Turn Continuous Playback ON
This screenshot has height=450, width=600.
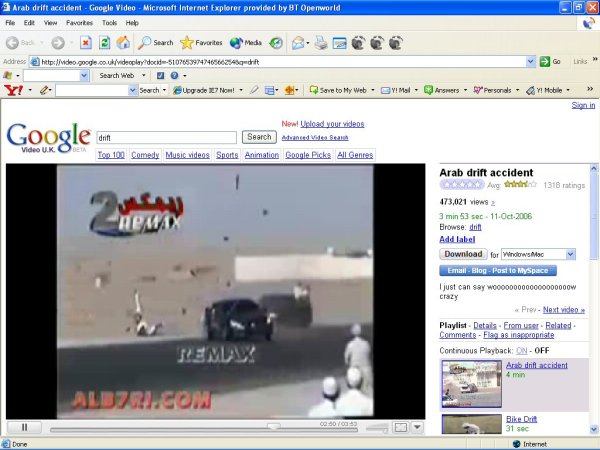[521, 350]
